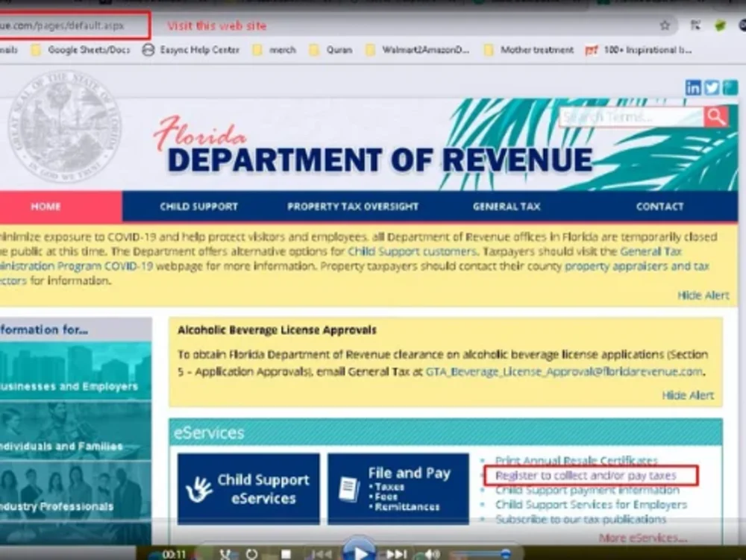Click the teal social icon beside Twitter
The image size is (746, 560).
point(730,87)
